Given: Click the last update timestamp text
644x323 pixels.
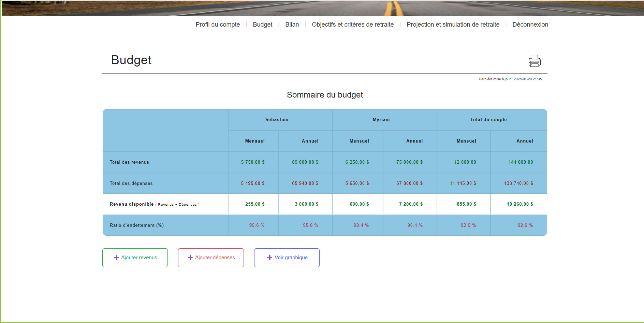Looking at the screenshot, I should [510, 79].
